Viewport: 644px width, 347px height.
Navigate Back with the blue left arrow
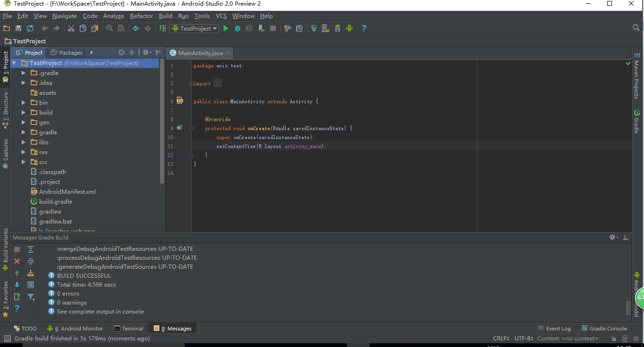tap(136, 28)
